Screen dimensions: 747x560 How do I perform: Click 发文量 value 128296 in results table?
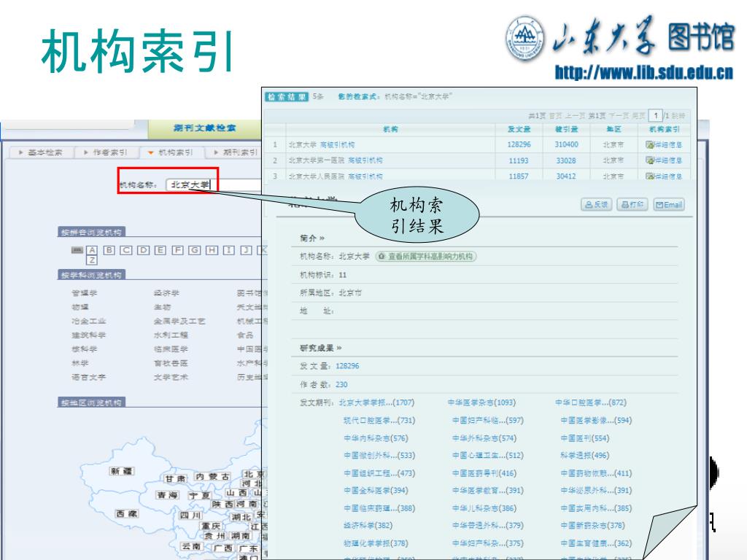(x=519, y=144)
